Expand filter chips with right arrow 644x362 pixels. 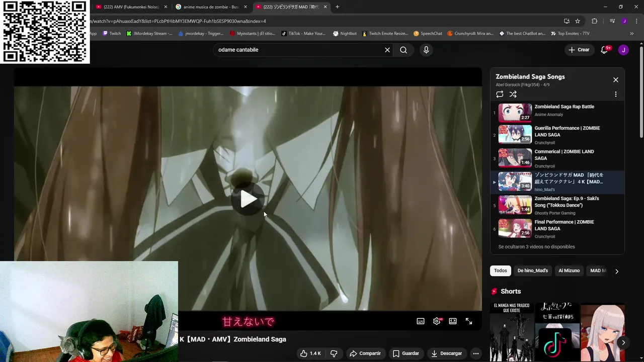point(617,271)
